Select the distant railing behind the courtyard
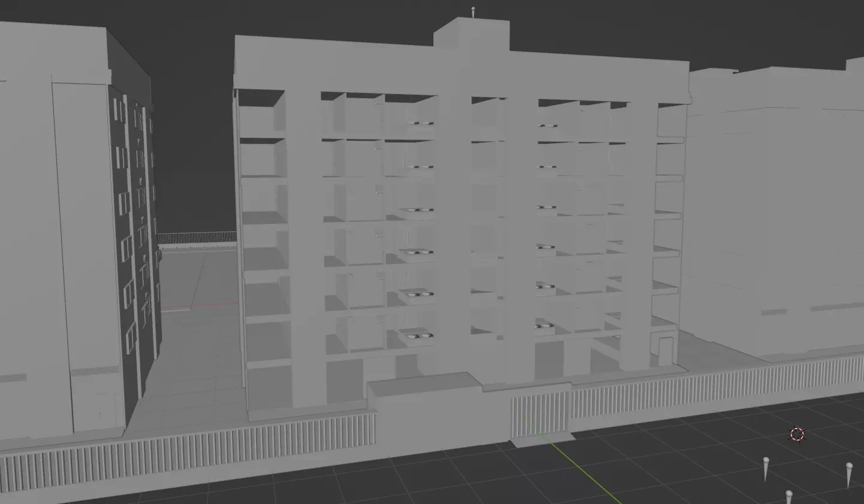Viewport: 864px width, 504px height. (x=197, y=238)
